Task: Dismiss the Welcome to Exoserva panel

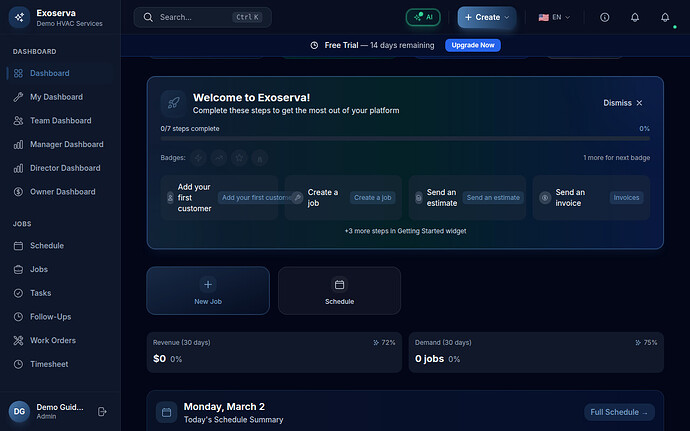Action: [623, 103]
